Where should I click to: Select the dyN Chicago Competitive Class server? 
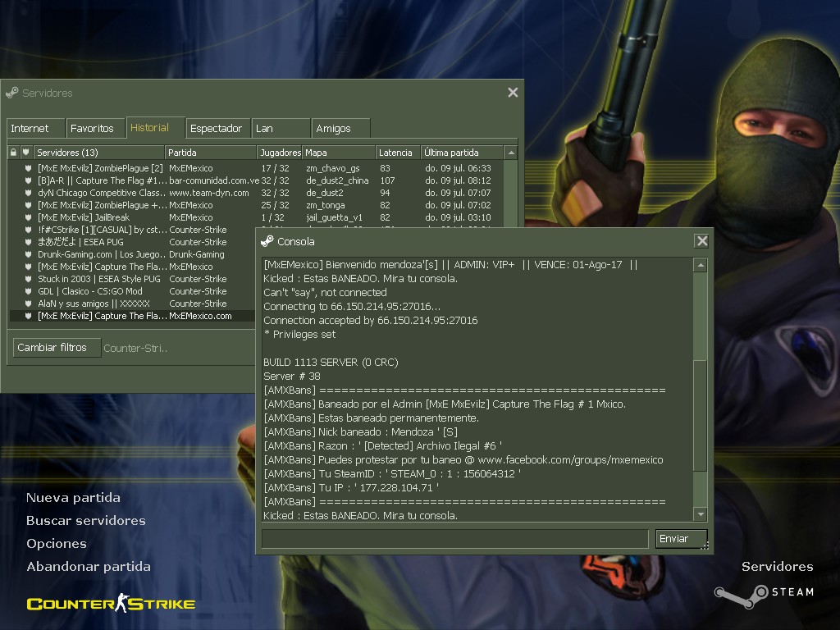[x=256, y=193]
